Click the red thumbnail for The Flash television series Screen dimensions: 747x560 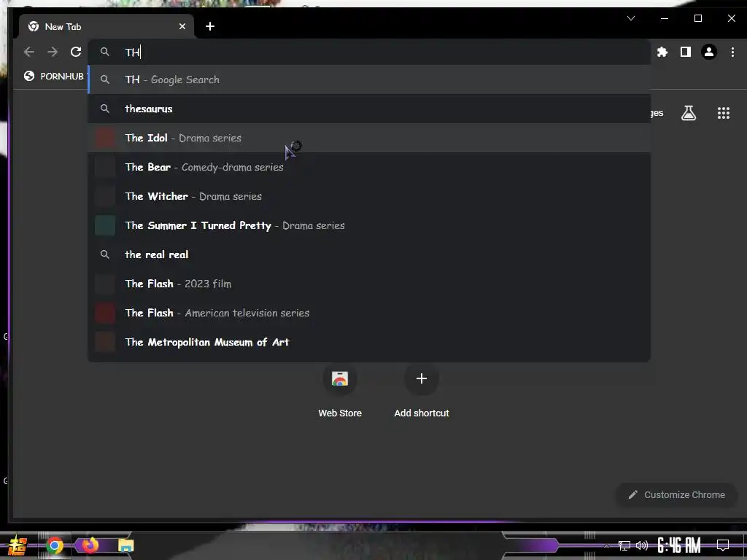(x=105, y=313)
